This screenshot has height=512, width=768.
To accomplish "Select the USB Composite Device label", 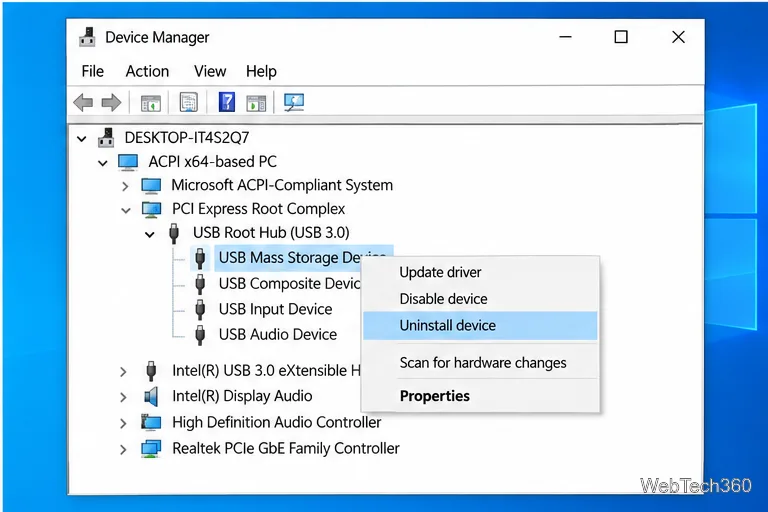I will tap(289, 284).
